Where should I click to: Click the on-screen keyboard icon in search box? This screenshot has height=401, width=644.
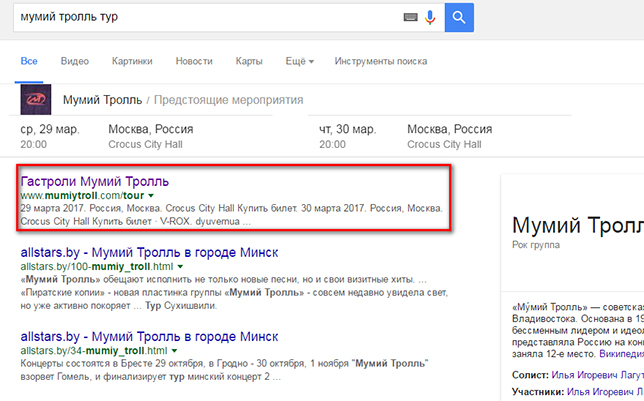tap(410, 17)
